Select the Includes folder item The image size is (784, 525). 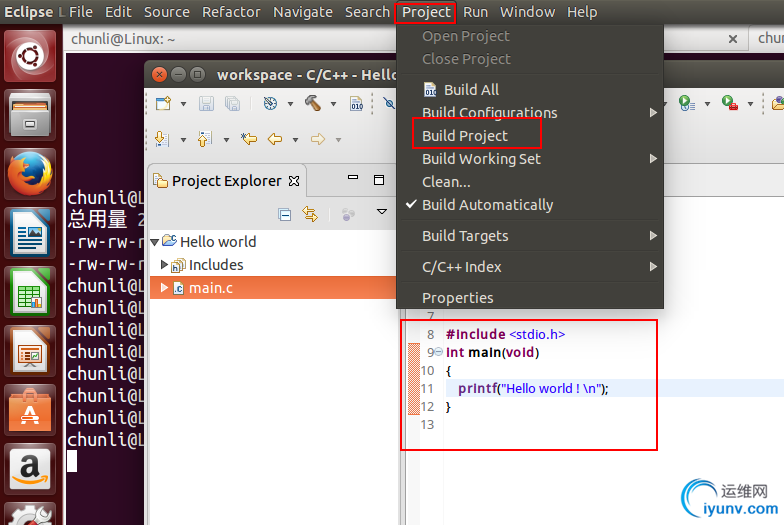216,265
